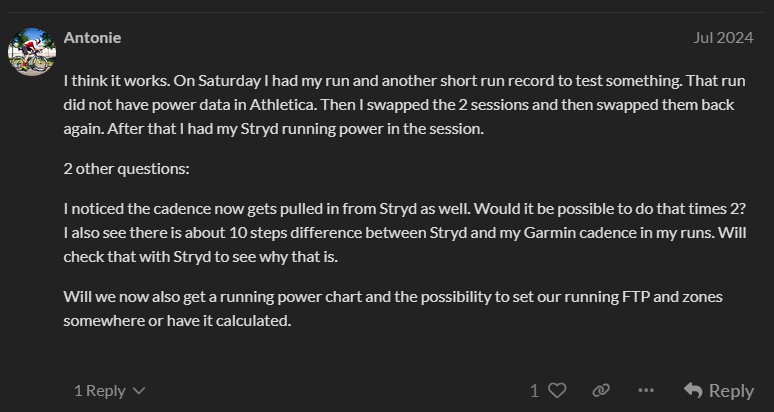Click the curved reply arrow icon

[693, 391]
